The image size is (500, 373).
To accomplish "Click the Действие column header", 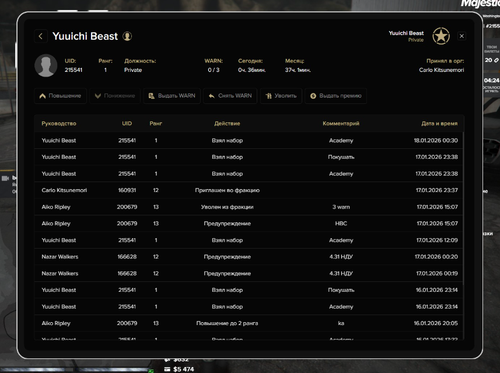I will click(x=227, y=124).
